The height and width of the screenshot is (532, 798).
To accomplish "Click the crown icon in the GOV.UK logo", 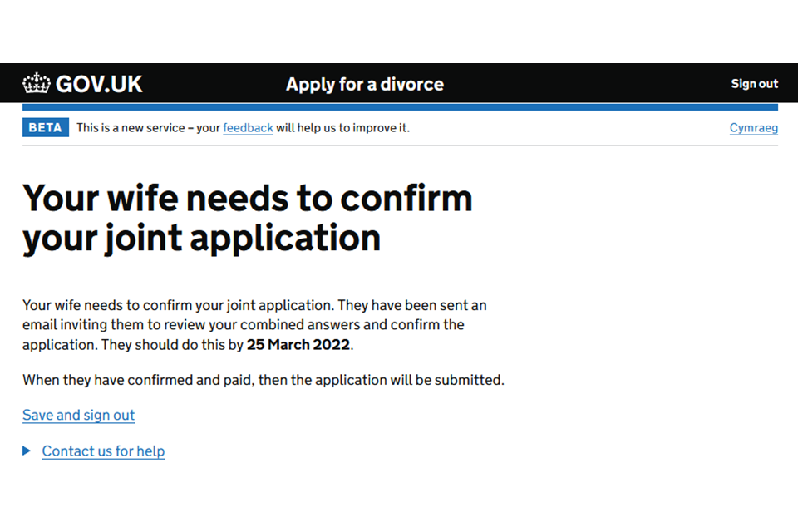I will pos(37,84).
